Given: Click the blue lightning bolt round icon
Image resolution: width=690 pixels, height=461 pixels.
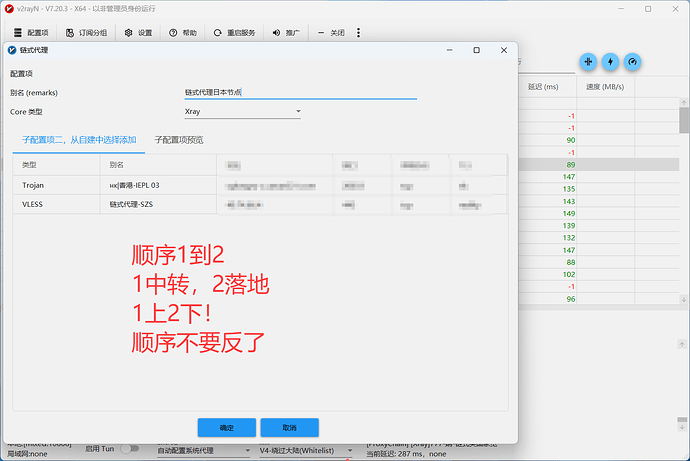Looking at the screenshot, I should [610, 62].
